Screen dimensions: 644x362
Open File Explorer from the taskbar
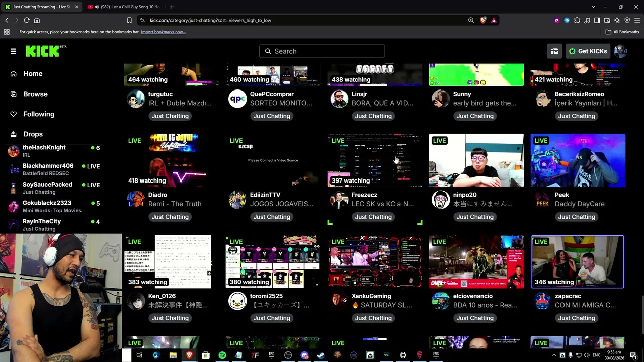(173, 355)
